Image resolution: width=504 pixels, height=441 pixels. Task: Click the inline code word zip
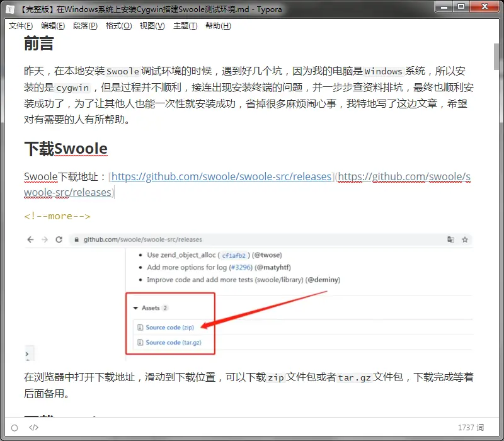coord(275,377)
